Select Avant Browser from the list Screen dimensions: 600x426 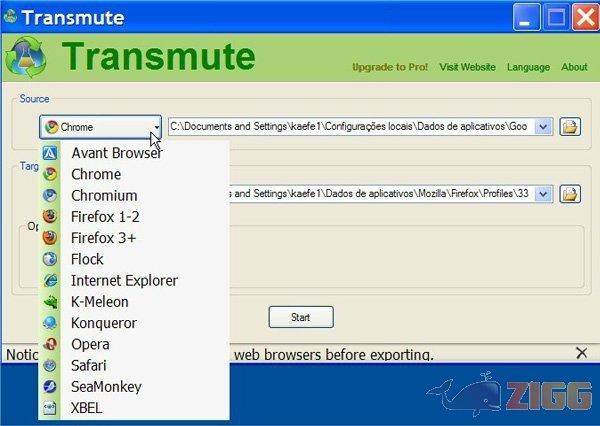134,153
